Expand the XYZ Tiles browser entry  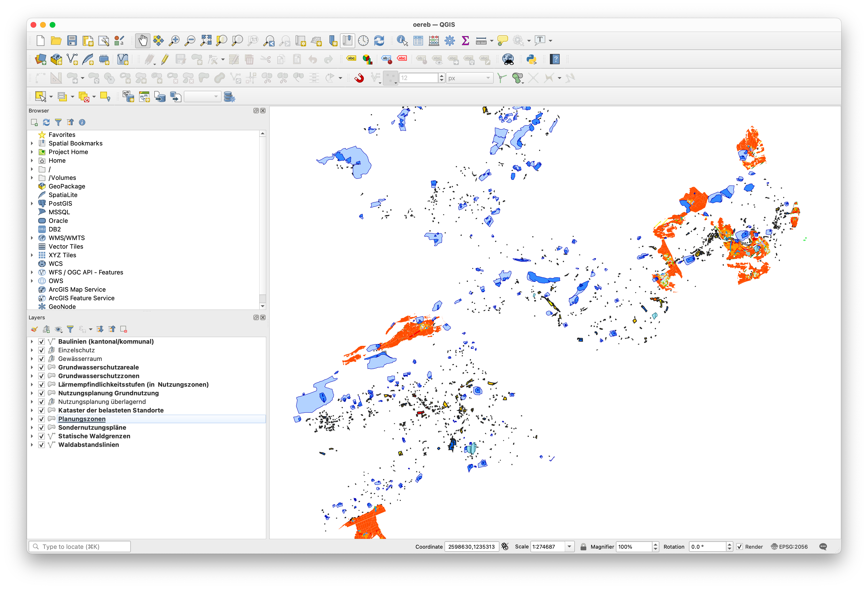(32, 255)
